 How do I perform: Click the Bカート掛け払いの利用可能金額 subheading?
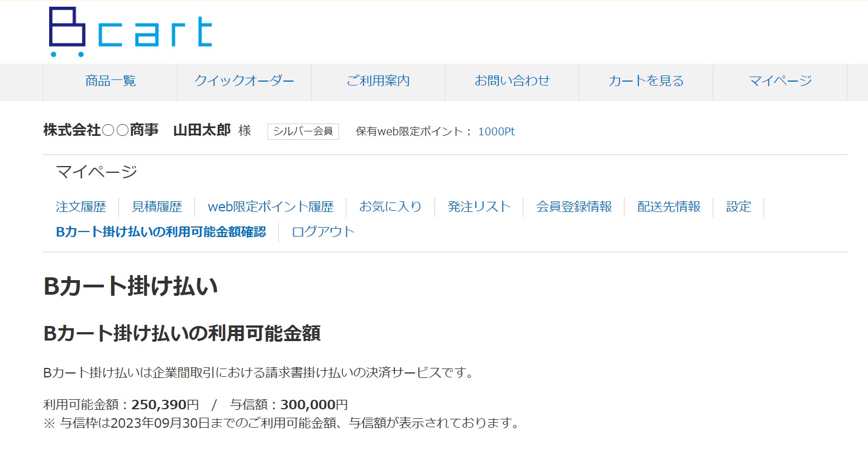click(x=182, y=333)
